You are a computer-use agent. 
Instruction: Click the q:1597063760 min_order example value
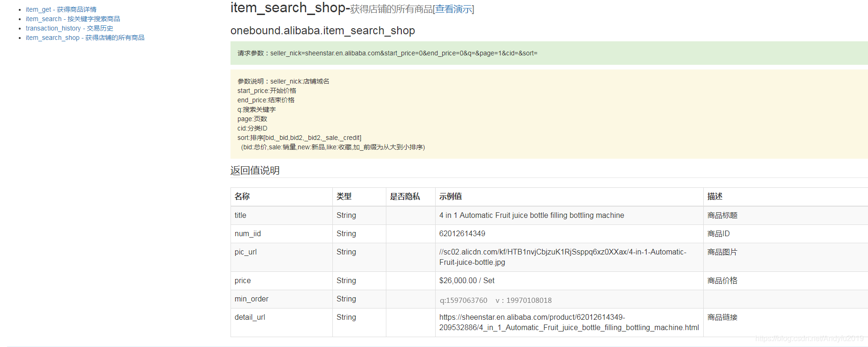(x=496, y=301)
